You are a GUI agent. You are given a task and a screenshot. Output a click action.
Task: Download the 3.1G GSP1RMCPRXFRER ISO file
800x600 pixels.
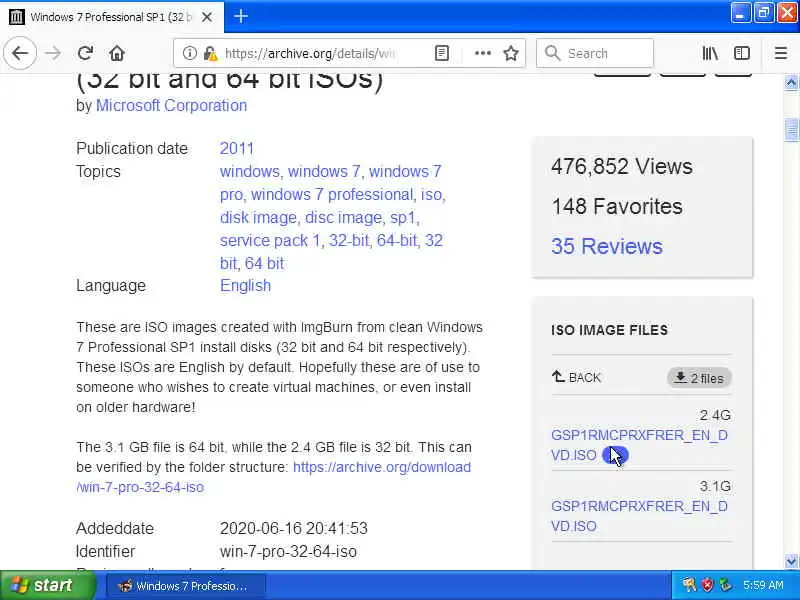tap(639, 516)
